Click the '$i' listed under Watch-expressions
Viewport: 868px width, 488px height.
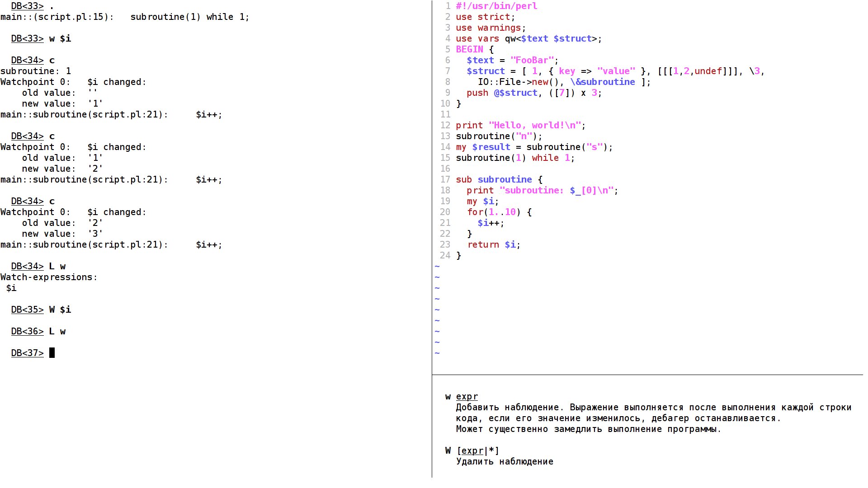click(x=11, y=288)
